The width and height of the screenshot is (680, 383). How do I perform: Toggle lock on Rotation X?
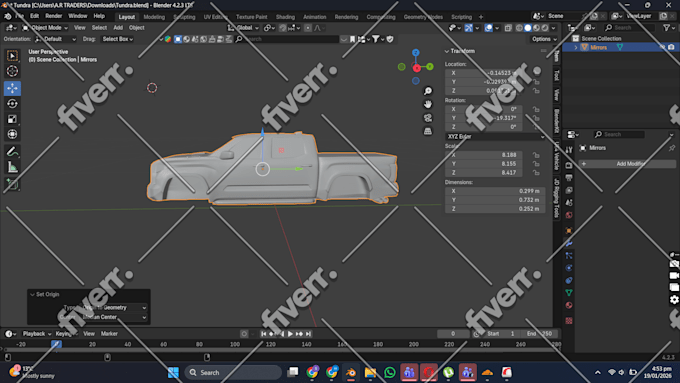click(x=536, y=109)
